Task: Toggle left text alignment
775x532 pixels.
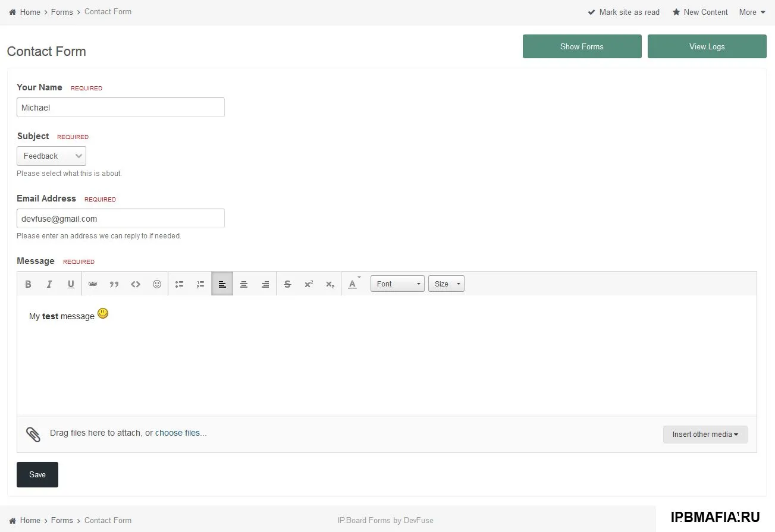Action: tap(222, 284)
